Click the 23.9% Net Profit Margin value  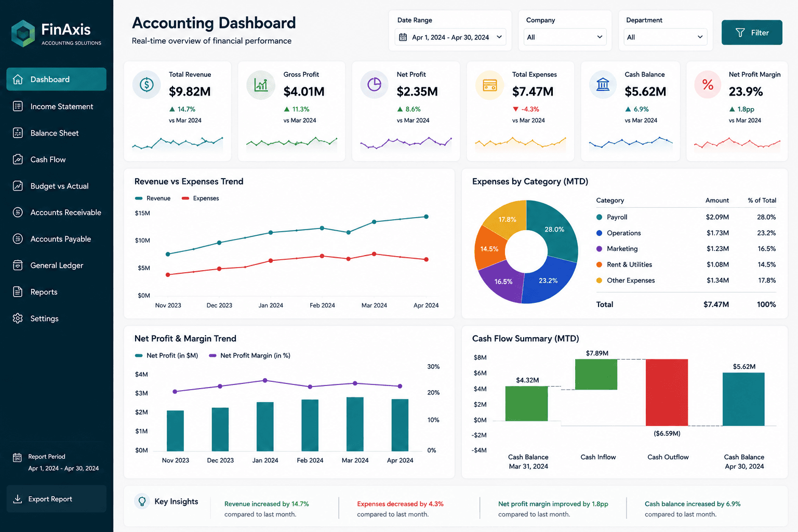(x=746, y=91)
